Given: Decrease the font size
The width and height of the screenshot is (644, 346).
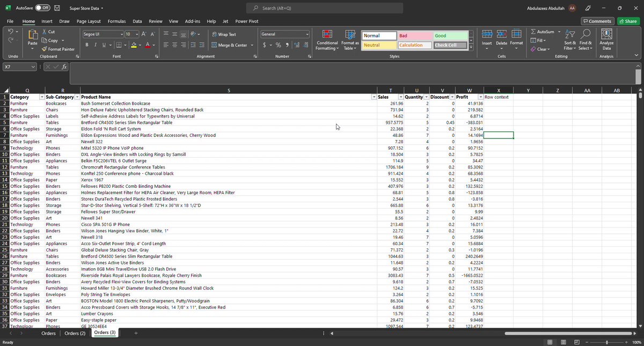Looking at the screenshot, I should coord(152,34).
